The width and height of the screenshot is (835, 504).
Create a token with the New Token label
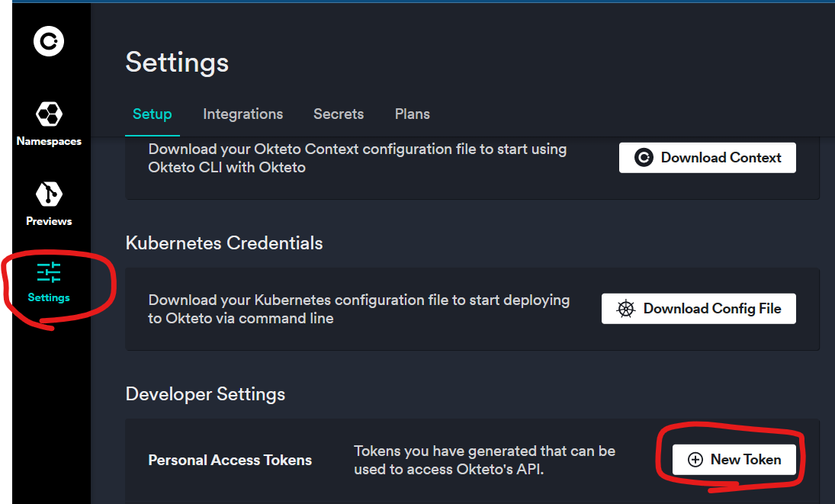(x=745, y=460)
